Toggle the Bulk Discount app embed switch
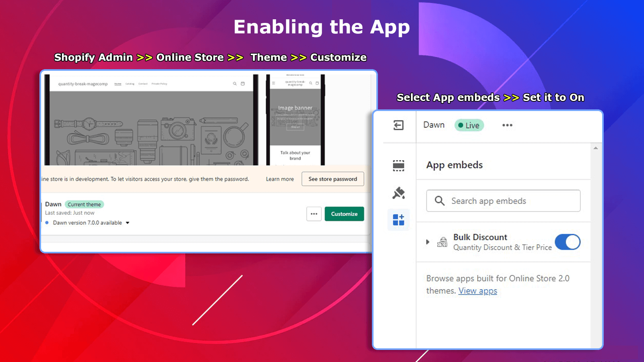Viewport: 644px width, 362px height. 568,242
